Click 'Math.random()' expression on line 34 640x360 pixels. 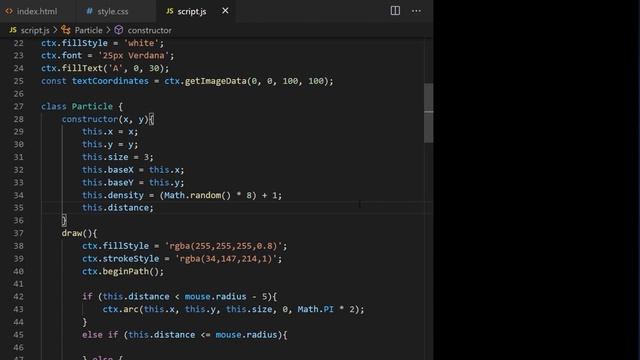click(x=198, y=196)
